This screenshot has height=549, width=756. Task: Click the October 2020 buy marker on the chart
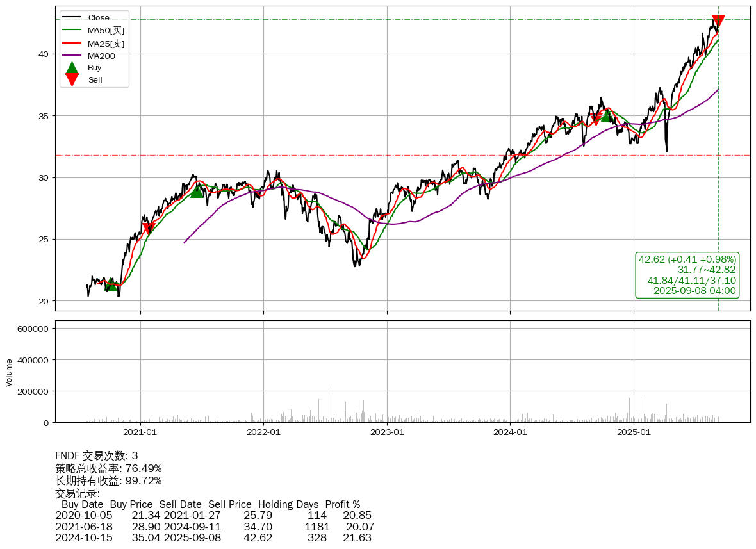coord(111,284)
